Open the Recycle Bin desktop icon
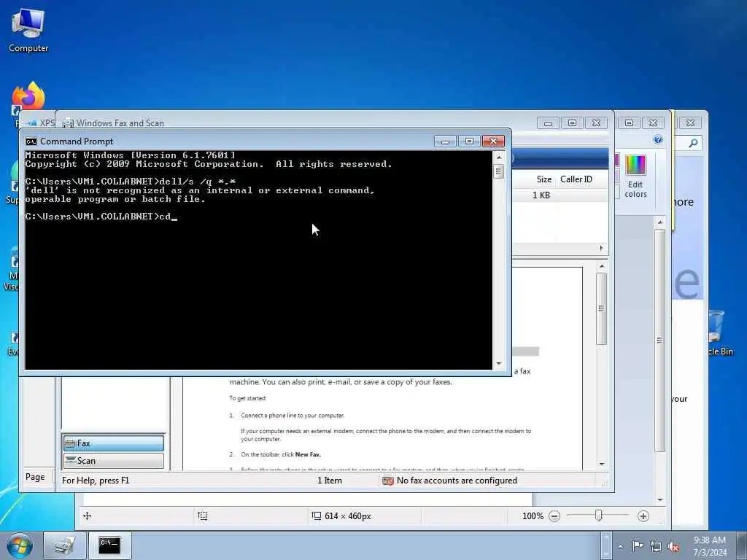Image resolution: width=747 pixels, height=560 pixels. point(719,332)
